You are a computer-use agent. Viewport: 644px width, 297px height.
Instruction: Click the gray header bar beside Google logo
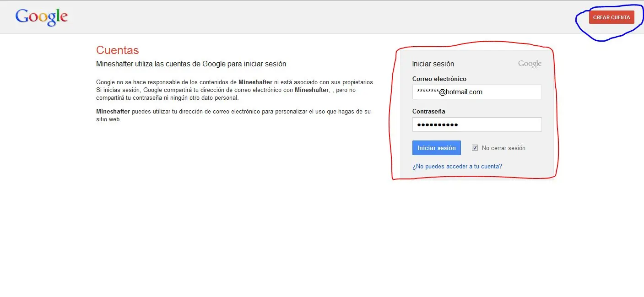[320, 17]
